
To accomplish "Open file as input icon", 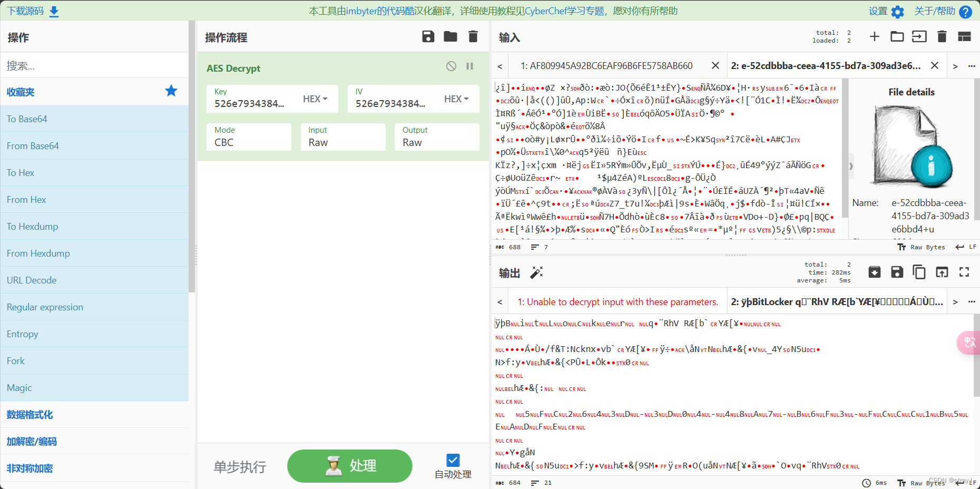I will click(x=919, y=36).
